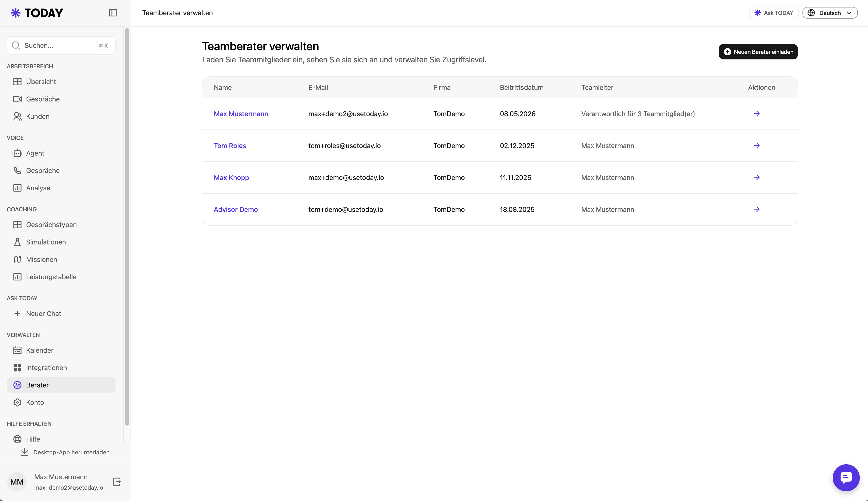Viewport: 868px width, 501px height.
Task: Open Gespräche under Voice section
Action: (x=61, y=171)
